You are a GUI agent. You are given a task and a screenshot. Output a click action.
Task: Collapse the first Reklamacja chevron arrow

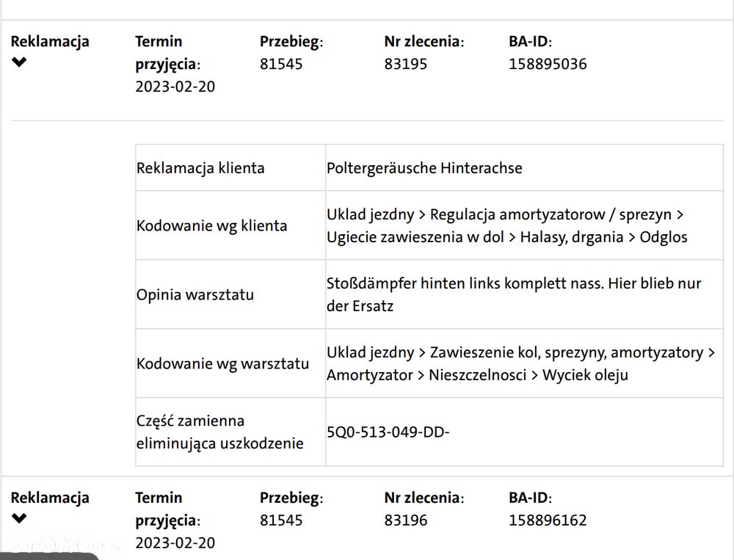pos(19,62)
